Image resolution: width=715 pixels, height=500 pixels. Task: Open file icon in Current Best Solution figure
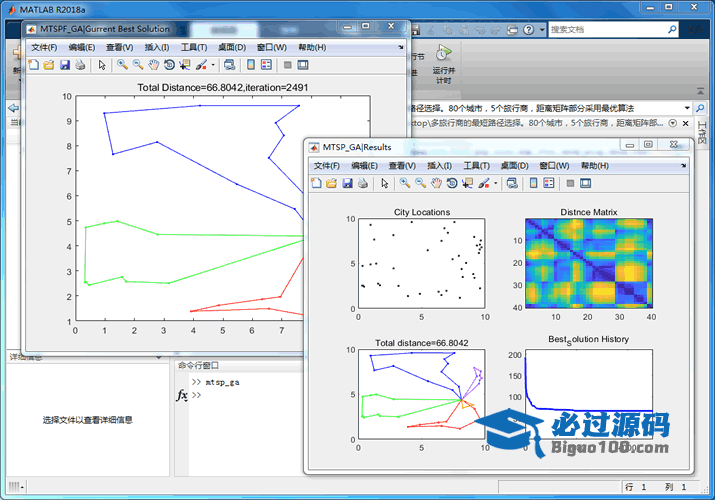(49, 65)
